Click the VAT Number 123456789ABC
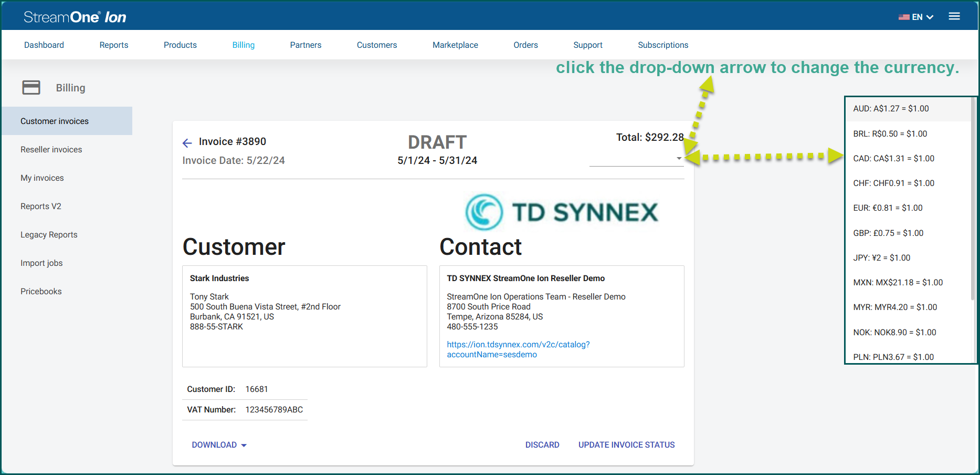Image resolution: width=980 pixels, height=475 pixels. [274, 410]
